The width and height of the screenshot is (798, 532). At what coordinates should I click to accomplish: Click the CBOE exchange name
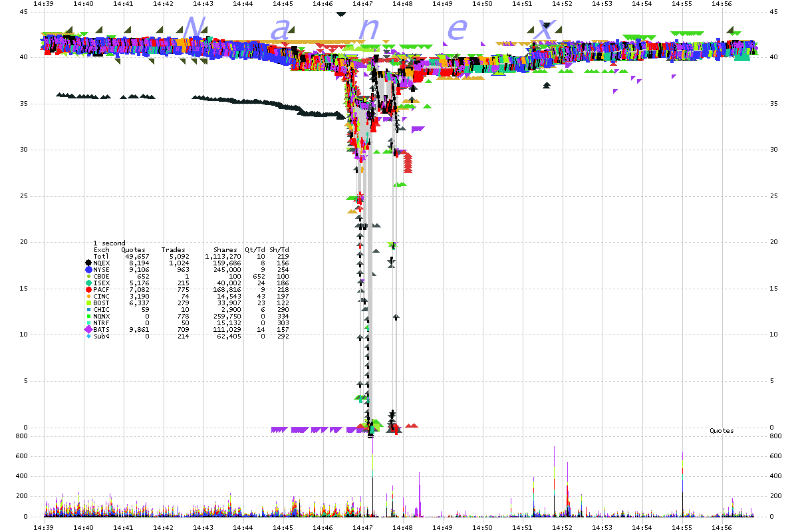tap(101, 277)
